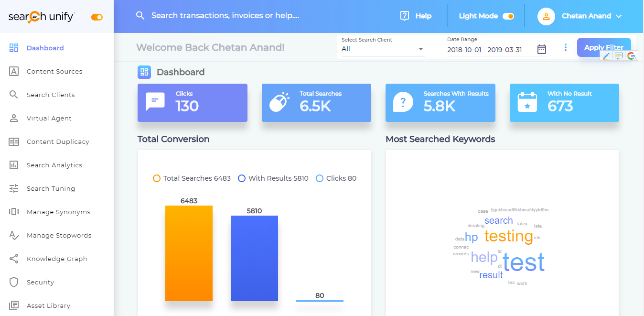Screen dimensions: 644x316
Task: Toggle the orange switch beside logo
Action: [x=97, y=17]
